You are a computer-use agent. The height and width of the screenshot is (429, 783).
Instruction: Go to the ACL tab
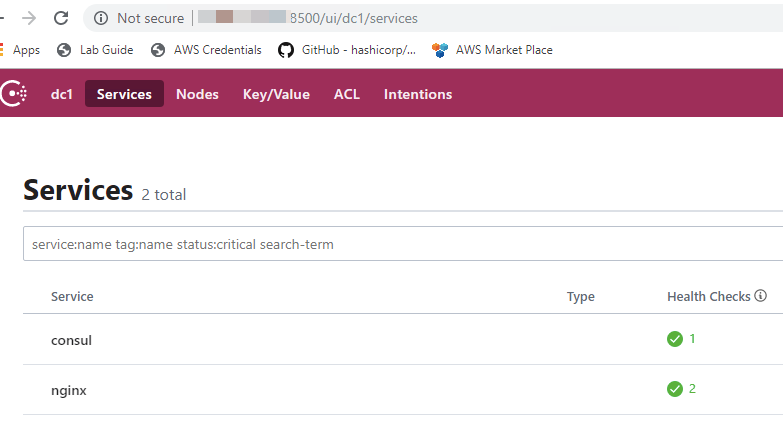347,94
